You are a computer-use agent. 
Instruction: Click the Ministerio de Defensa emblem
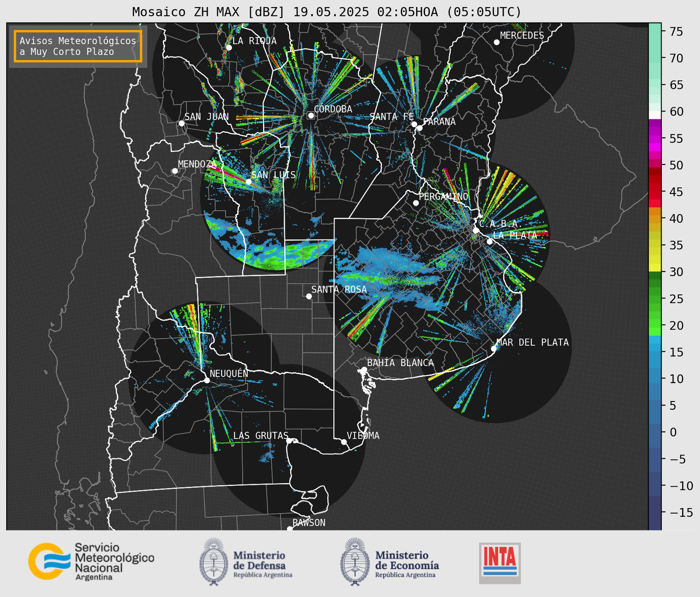(x=214, y=562)
